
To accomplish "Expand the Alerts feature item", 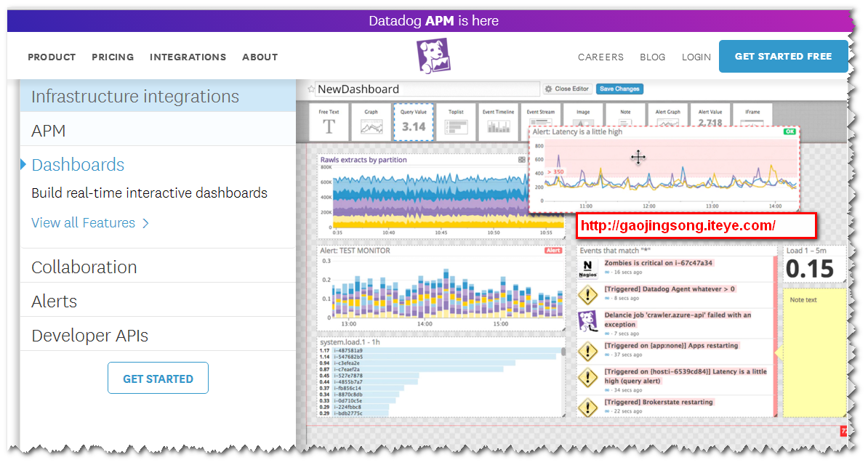I will click(x=158, y=301).
